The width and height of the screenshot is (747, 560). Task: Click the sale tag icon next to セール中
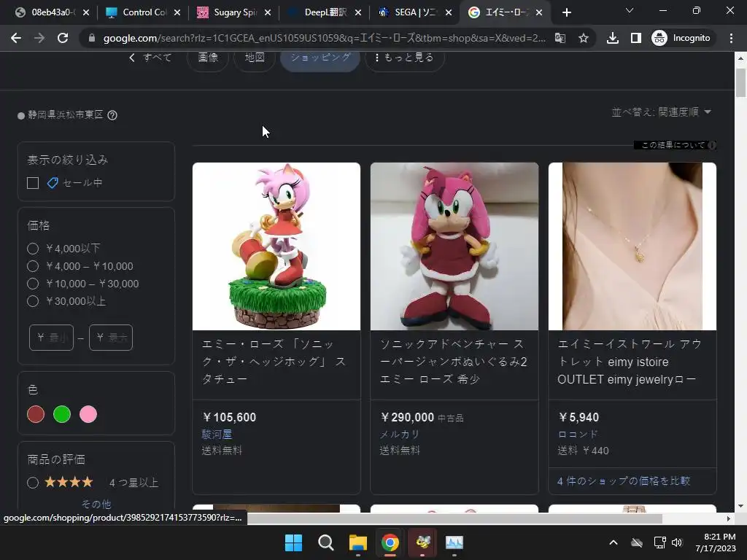(53, 183)
